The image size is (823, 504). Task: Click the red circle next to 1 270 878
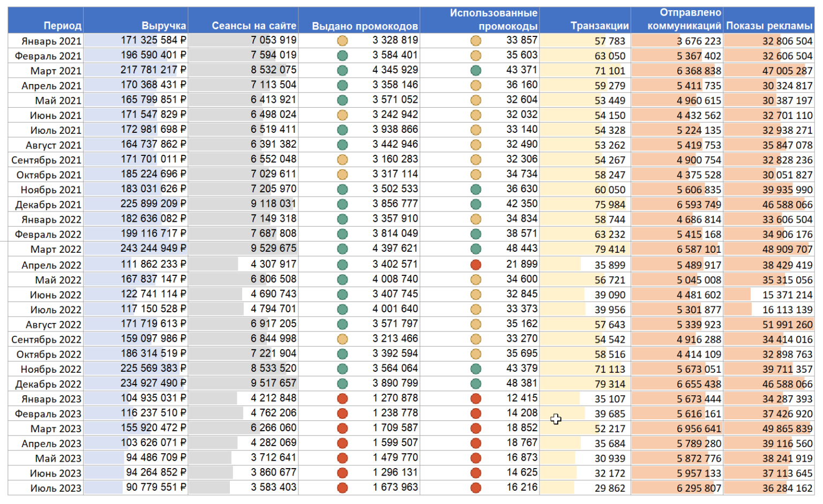pyautogui.click(x=342, y=398)
